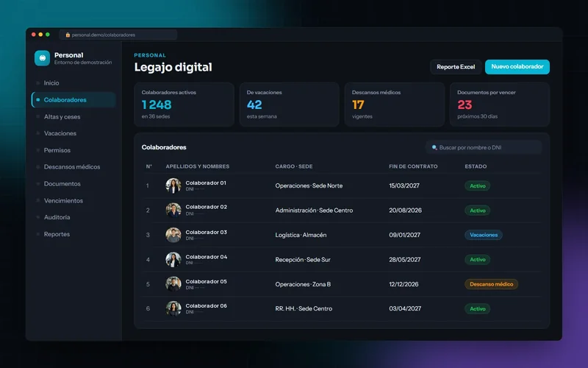Open Colaborador 06 avatar photo
588x368 pixels.
(173, 308)
